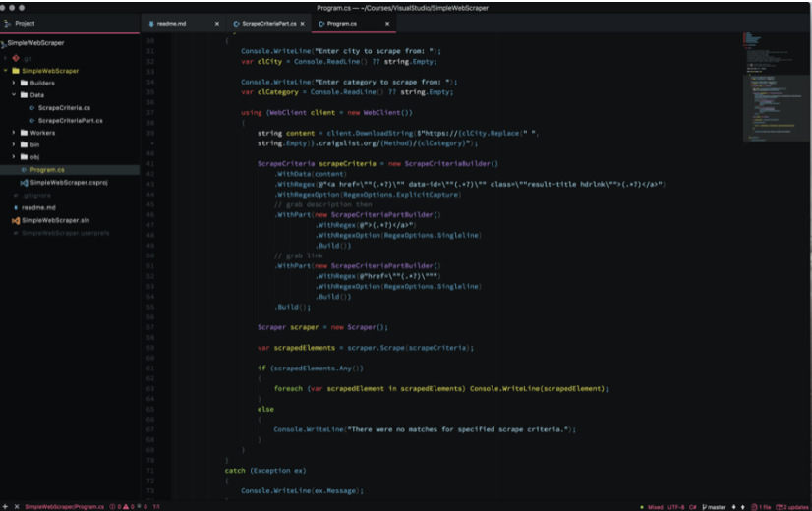Viewport: 812px width, 511px height.
Task: Fold the code at line 39 marker
Action: 152,143
